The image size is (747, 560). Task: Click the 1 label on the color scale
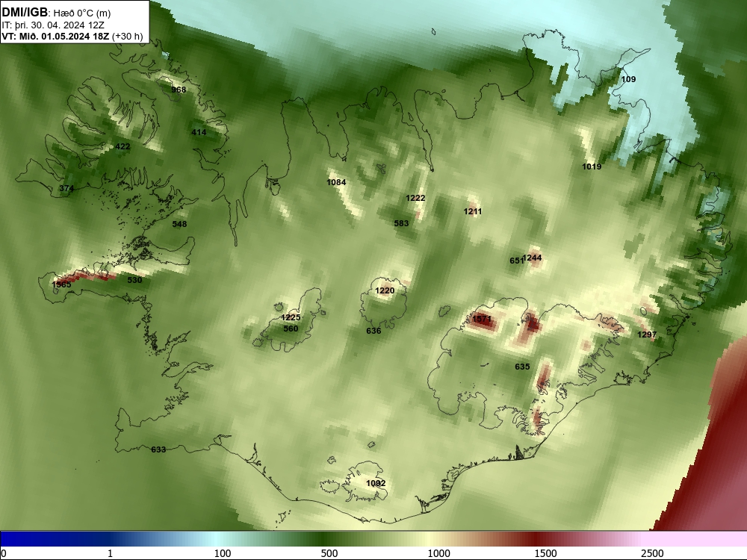tap(111, 553)
